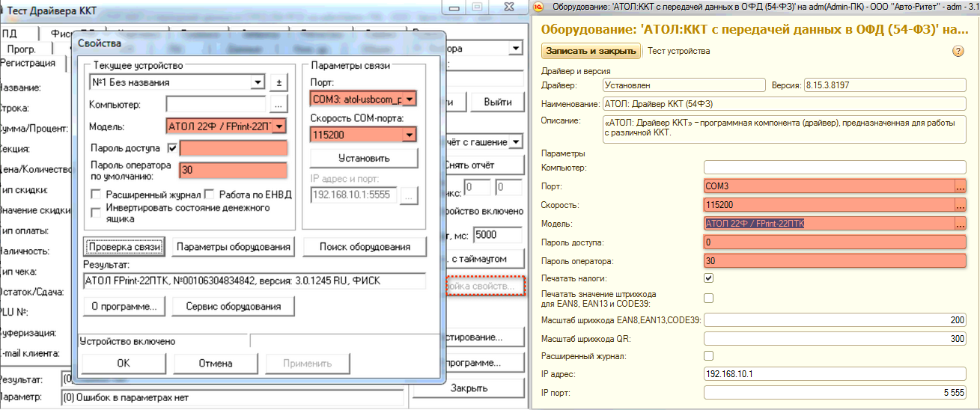Expand the Текущее устройство dropdown

click(x=258, y=82)
